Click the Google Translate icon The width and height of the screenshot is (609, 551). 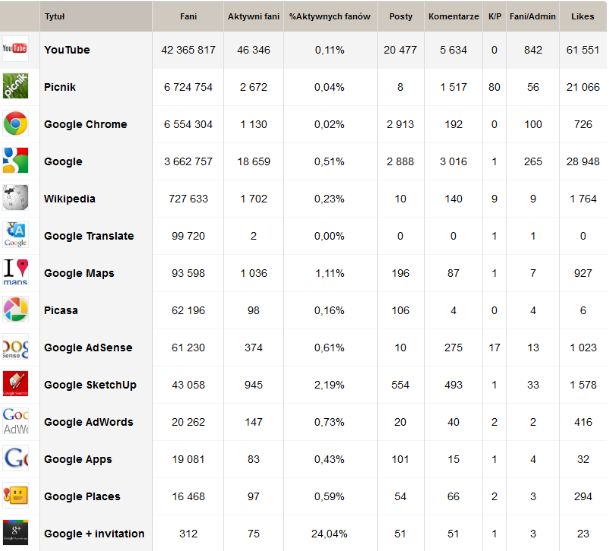click(15, 235)
